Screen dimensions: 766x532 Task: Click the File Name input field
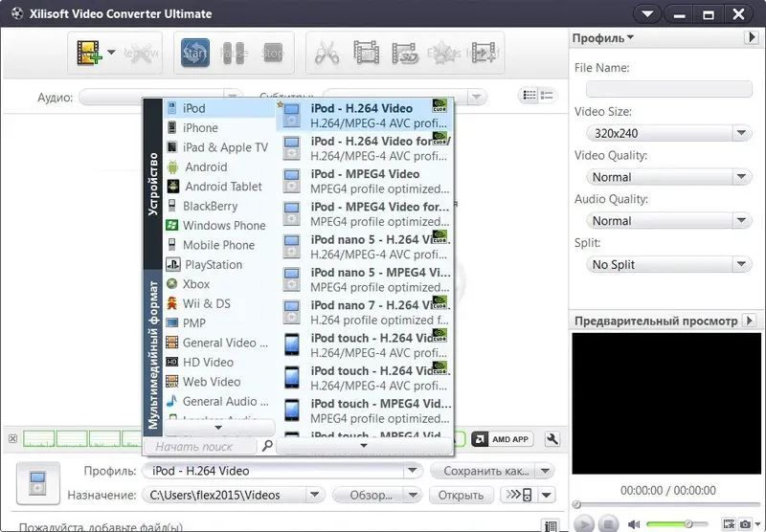668,89
